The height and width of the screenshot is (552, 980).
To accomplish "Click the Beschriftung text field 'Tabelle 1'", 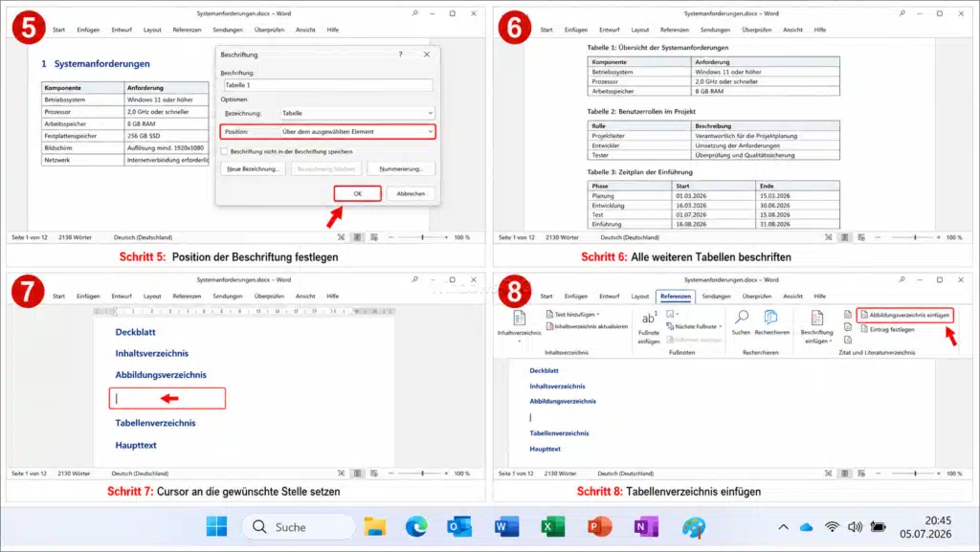I will coord(328,85).
